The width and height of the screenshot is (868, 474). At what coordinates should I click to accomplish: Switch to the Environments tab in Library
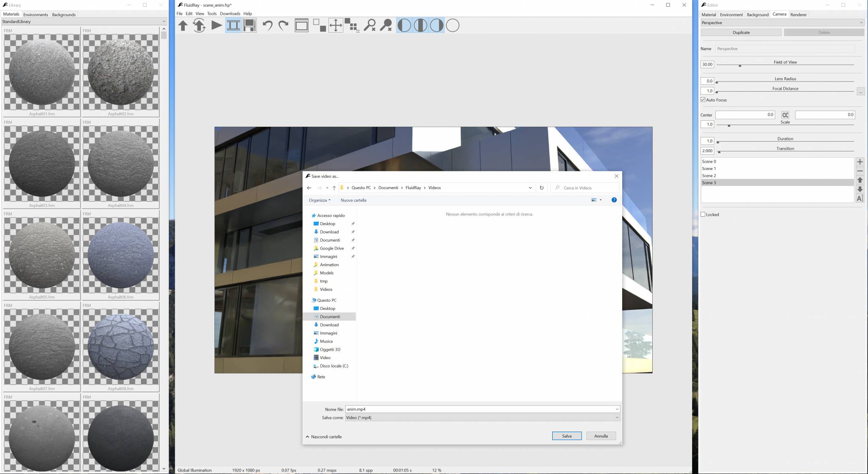[x=36, y=14]
